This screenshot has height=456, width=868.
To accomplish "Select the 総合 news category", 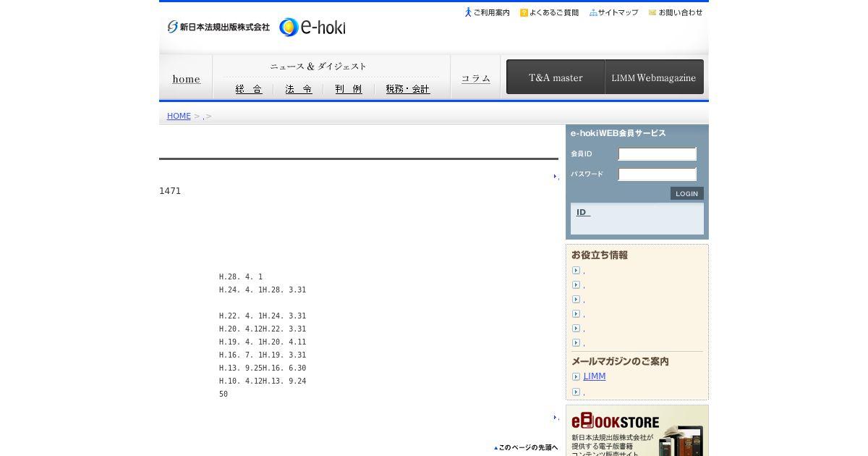I will (249, 89).
